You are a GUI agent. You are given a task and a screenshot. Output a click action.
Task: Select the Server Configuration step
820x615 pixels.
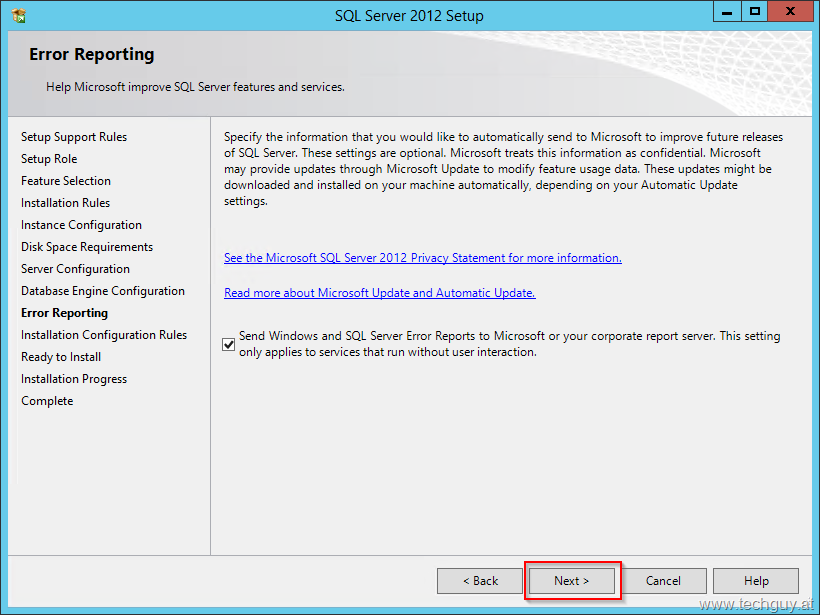pos(75,269)
